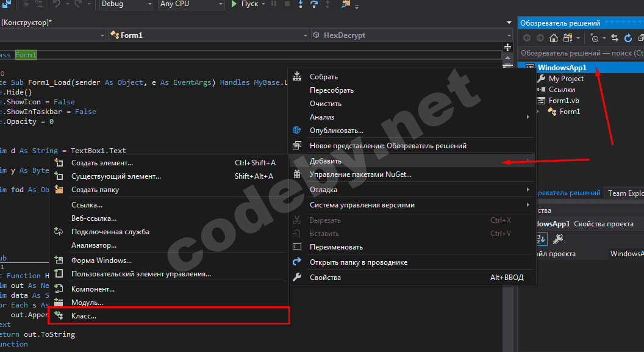Viewport: 644px width, 352px height.
Task: Open the Any CPU platform dropdown
Action: click(x=190, y=4)
